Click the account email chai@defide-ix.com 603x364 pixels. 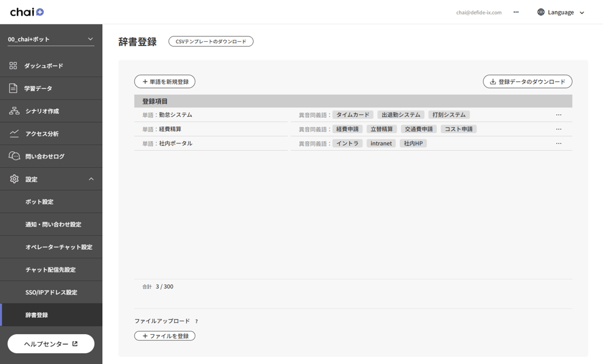click(x=479, y=12)
